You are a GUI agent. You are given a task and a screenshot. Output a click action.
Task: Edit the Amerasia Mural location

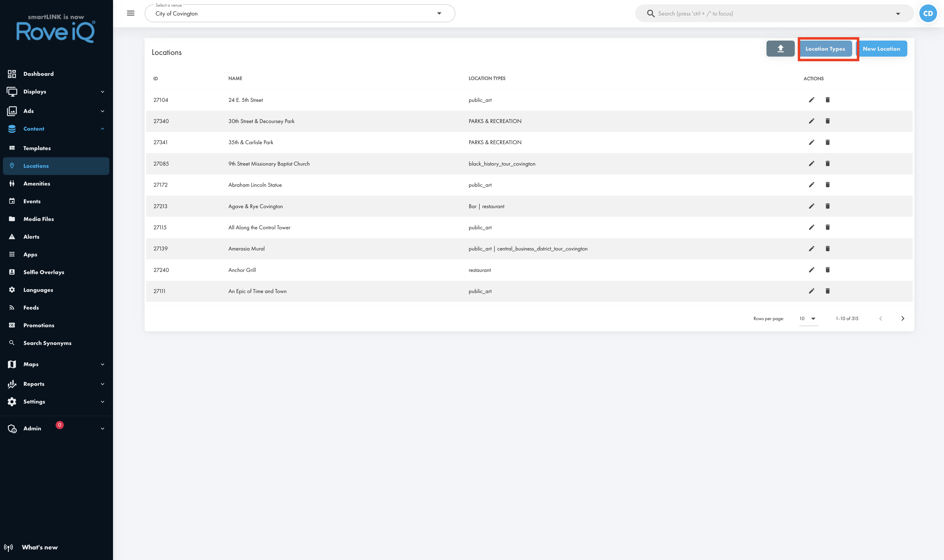click(x=812, y=248)
